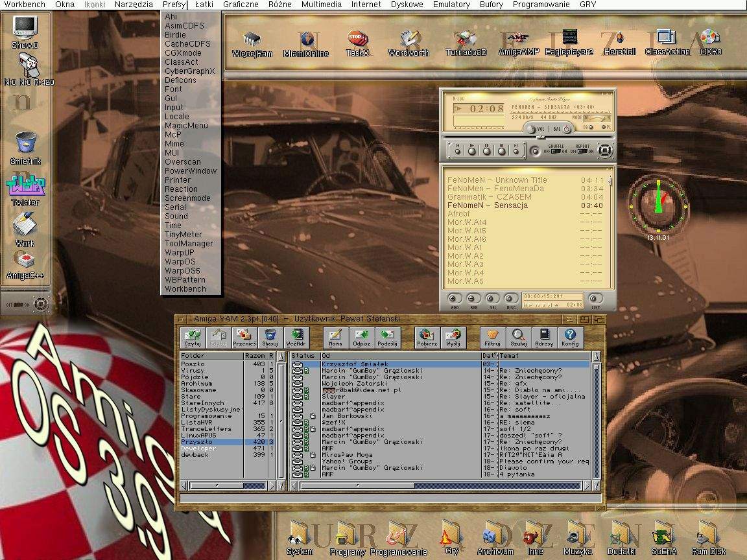Screen dimensions: 747x560
Task: Launch WięcejRam from the top dock
Action: (x=252, y=44)
